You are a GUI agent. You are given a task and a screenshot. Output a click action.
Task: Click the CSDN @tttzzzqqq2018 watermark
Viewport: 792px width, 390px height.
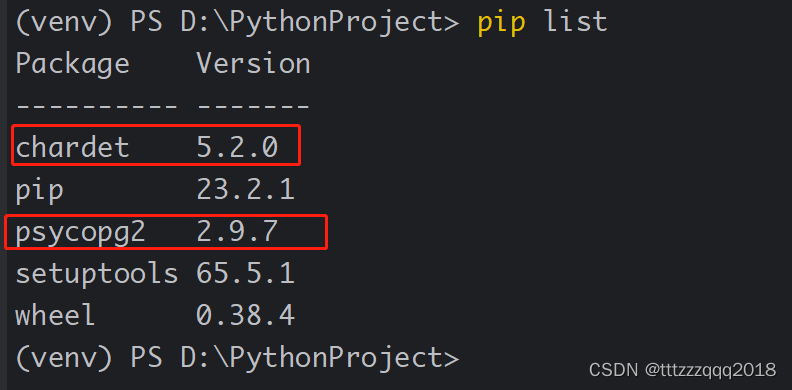click(682, 370)
